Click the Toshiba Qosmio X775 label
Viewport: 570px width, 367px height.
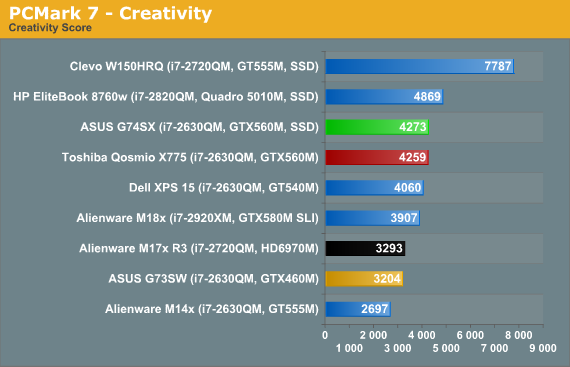(x=190, y=157)
